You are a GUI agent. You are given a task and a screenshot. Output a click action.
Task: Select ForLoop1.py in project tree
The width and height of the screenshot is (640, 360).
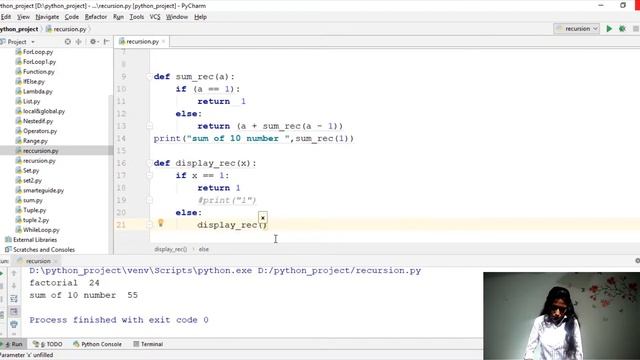coord(36,62)
